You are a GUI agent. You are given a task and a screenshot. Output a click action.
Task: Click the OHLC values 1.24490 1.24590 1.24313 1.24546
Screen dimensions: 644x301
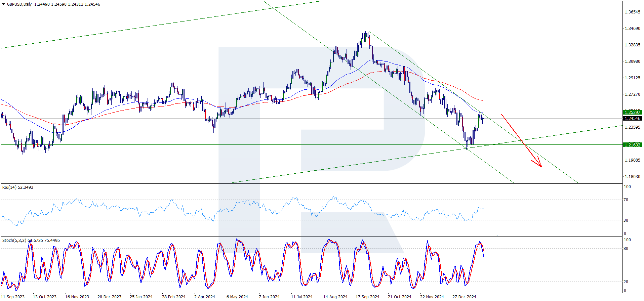[67, 4]
